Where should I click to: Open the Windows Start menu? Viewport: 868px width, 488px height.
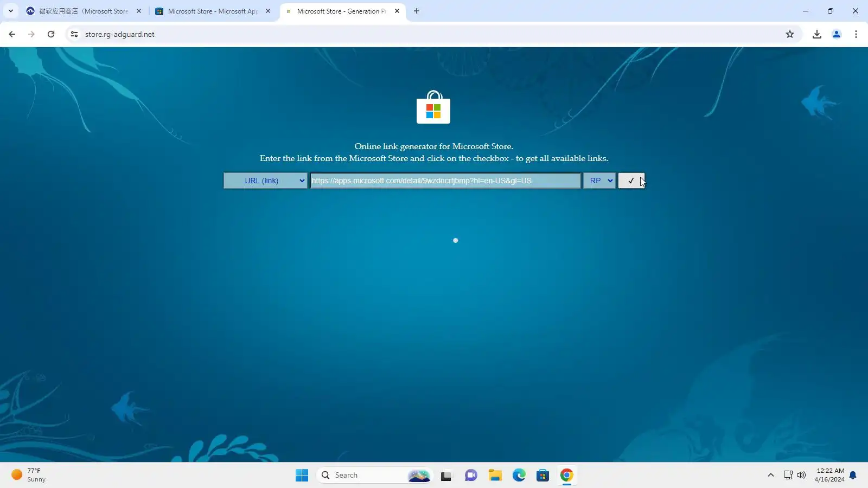(302, 476)
